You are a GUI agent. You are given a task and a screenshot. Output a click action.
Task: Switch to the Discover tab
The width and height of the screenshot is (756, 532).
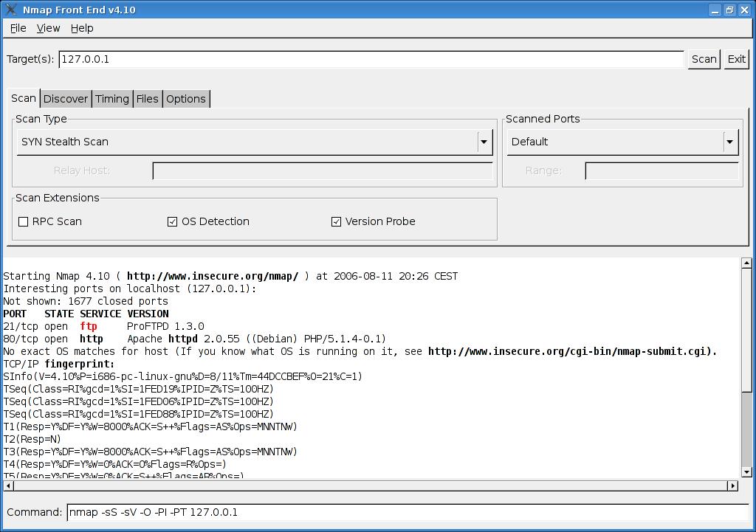coord(66,99)
